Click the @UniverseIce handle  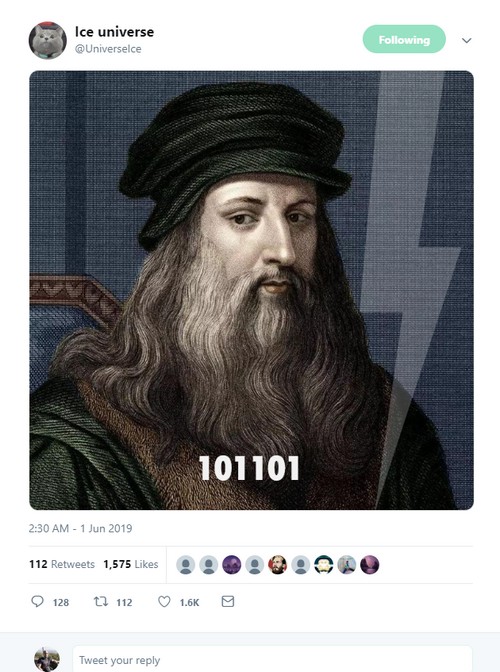(108, 49)
